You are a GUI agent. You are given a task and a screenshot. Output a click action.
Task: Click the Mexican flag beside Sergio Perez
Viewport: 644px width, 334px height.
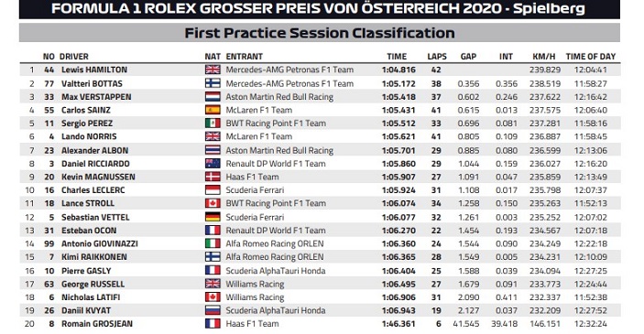(213, 124)
